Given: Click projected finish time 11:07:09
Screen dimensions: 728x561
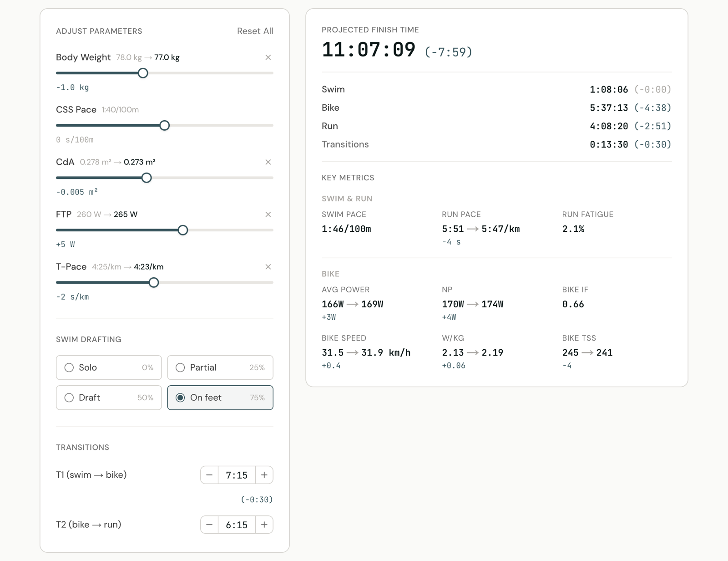Looking at the screenshot, I should 369,50.
